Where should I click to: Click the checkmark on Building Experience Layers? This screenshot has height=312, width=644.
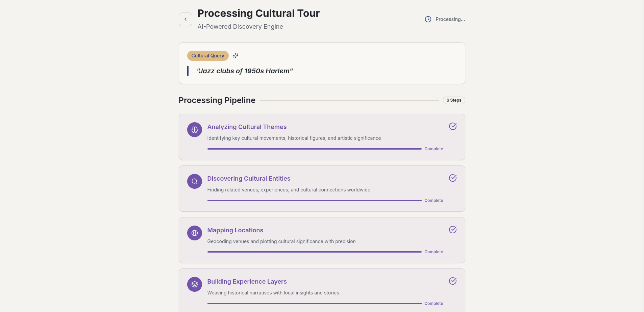[x=453, y=281]
